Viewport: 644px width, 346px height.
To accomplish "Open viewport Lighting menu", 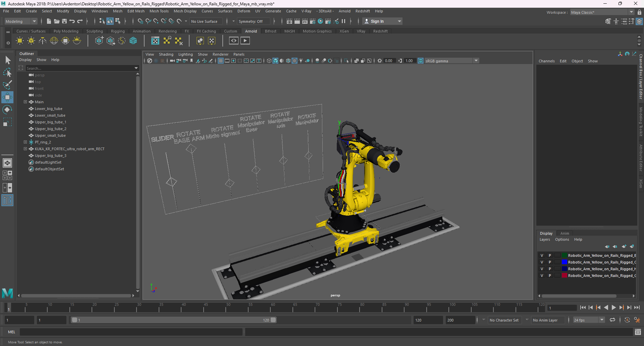I will (x=185, y=54).
